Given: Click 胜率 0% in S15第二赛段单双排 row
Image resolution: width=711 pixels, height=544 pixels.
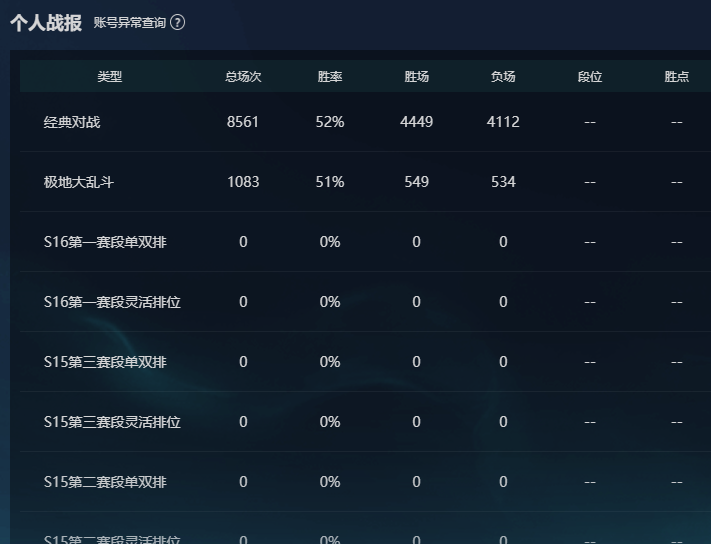Looking at the screenshot, I should pyautogui.click(x=330, y=481).
